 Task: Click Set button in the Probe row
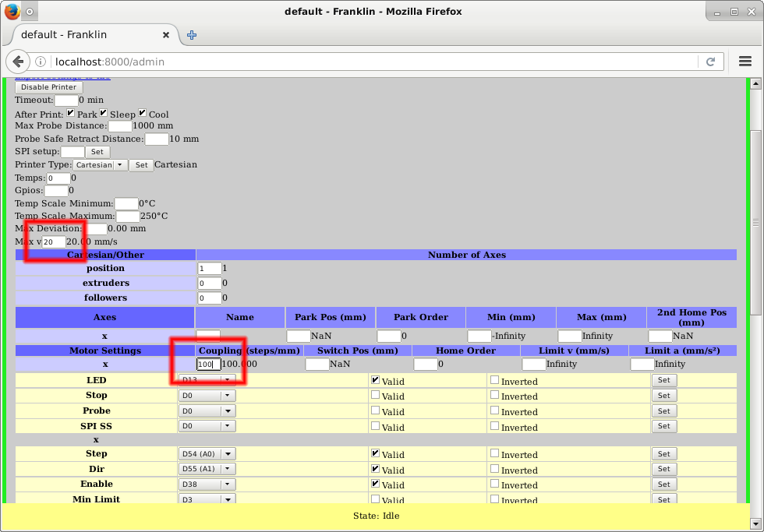point(663,410)
